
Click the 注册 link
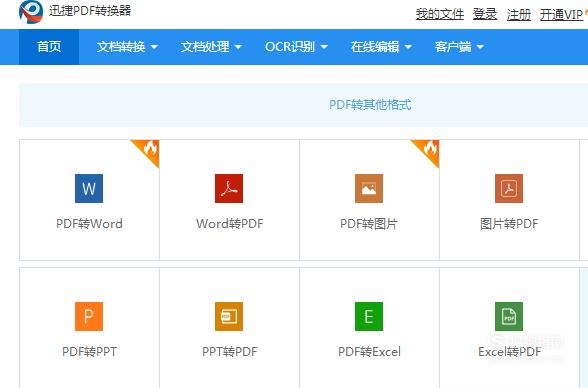click(519, 14)
